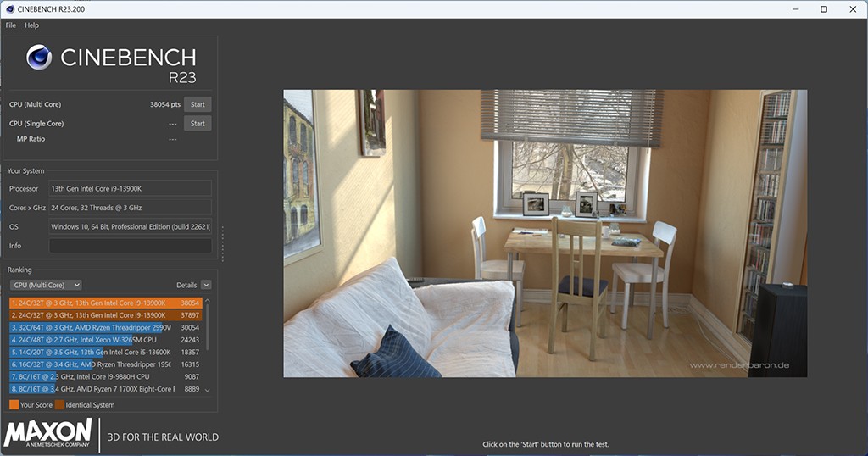Click the OS field with Windows 10
Viewport: 868px width, 456px height.
[130, 226]
